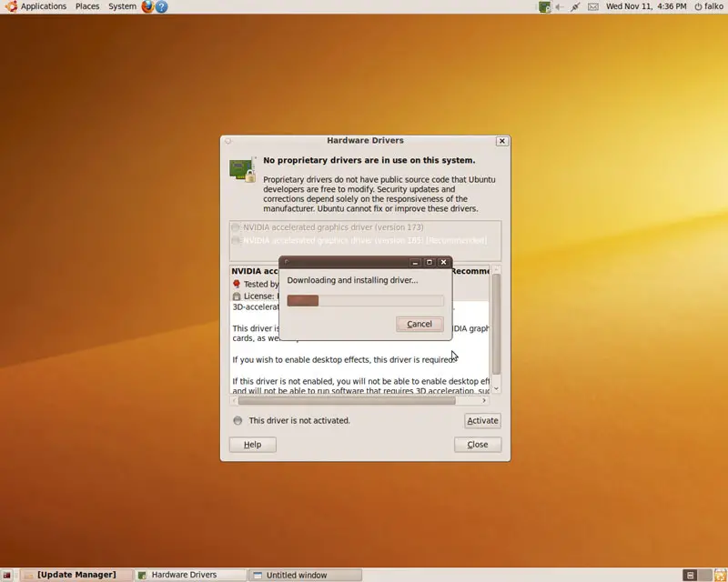Cancel the driver download

pos(420,324)
